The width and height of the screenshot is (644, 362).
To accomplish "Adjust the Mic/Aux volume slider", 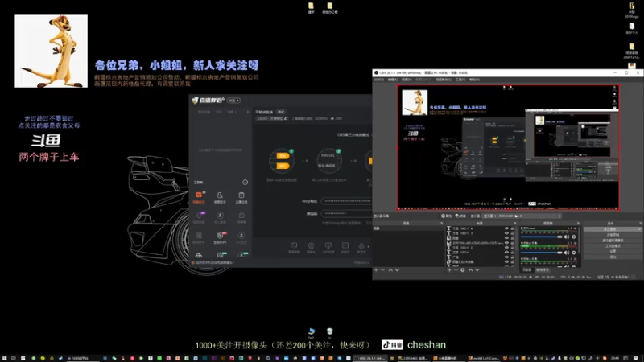I will (x=541, y=237).
